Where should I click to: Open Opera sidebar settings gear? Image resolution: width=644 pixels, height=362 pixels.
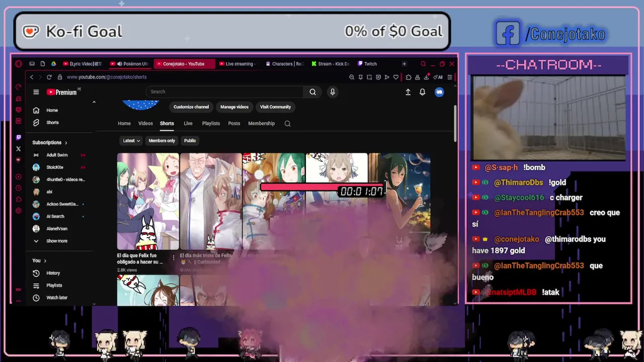tap(19, 211)
